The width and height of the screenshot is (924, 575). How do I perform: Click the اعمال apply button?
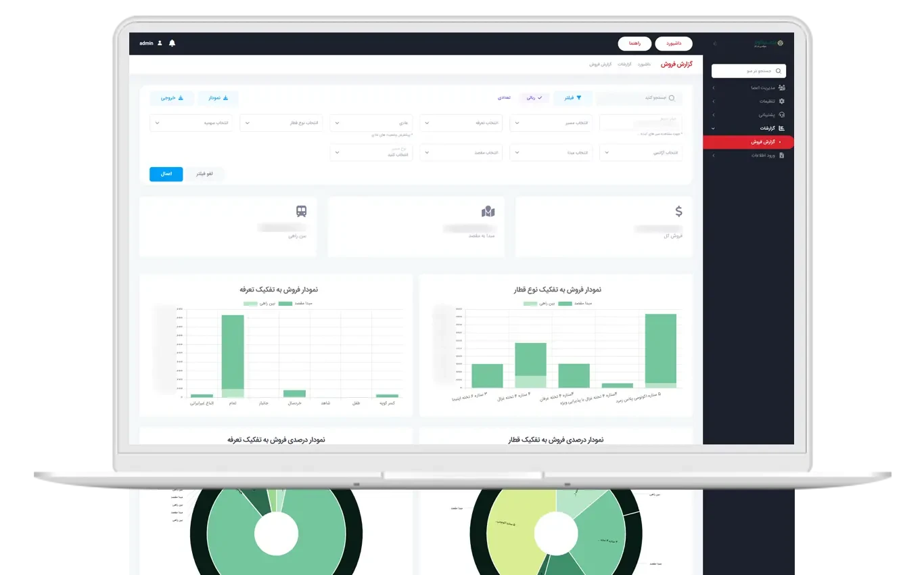point(166,174)
